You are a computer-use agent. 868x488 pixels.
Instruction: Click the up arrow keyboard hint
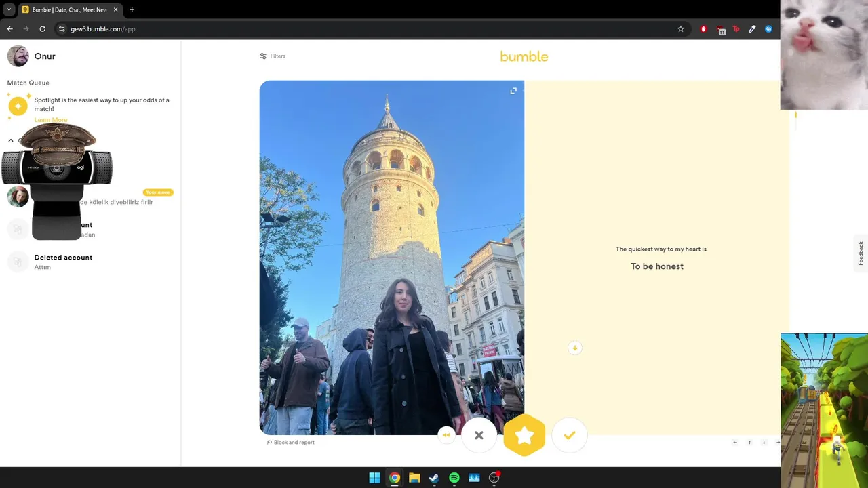[749, 443]
